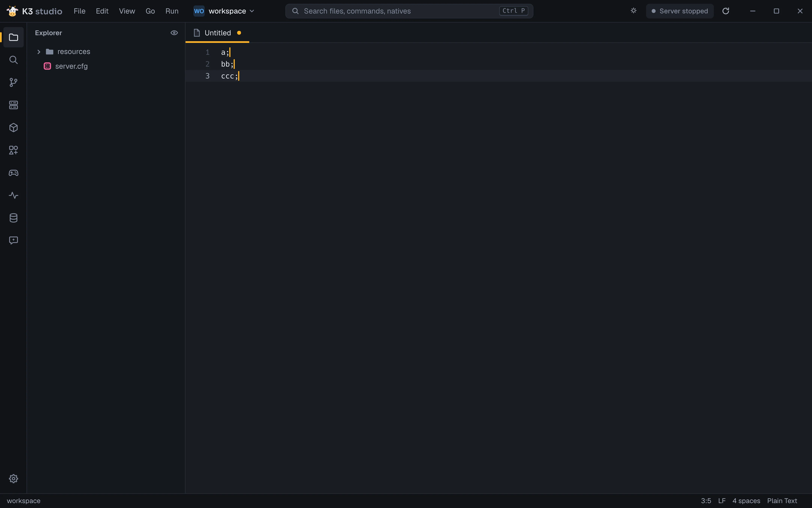Click the K3 studio cow logo

[x=12, y=11]
